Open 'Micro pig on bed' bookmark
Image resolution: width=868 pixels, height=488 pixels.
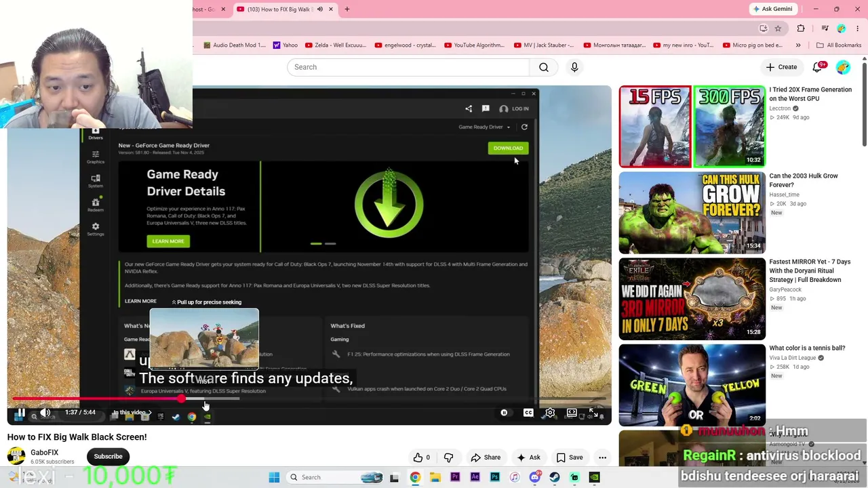(x=753, y=45)
